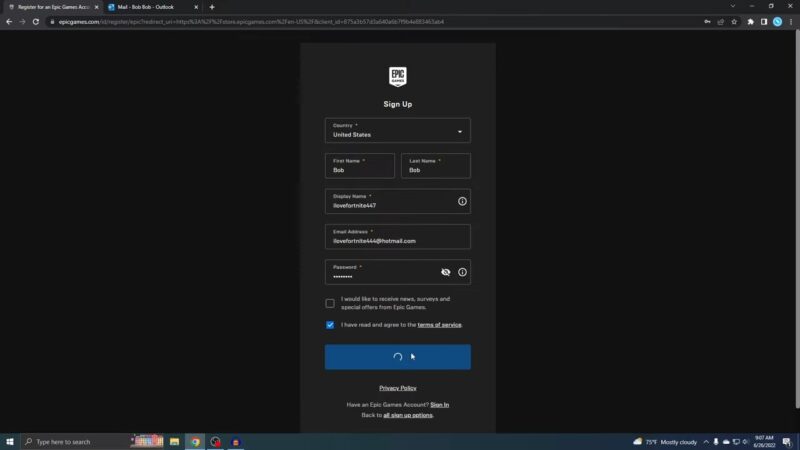Open a new browser tab

coord(212,7)
